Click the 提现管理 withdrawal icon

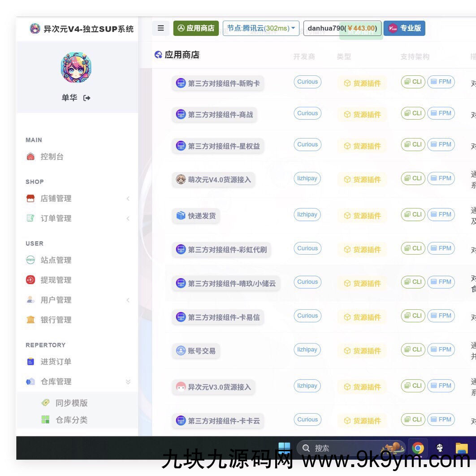click(x=30, y=280)
